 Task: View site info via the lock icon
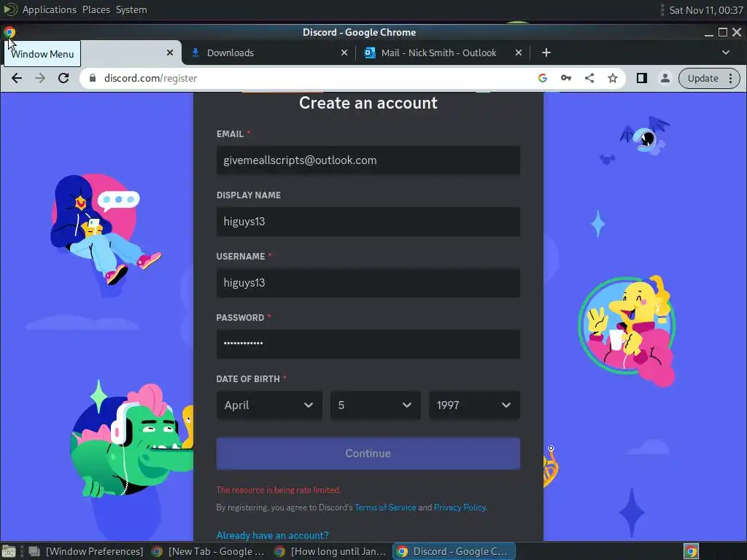click(93, 78)
